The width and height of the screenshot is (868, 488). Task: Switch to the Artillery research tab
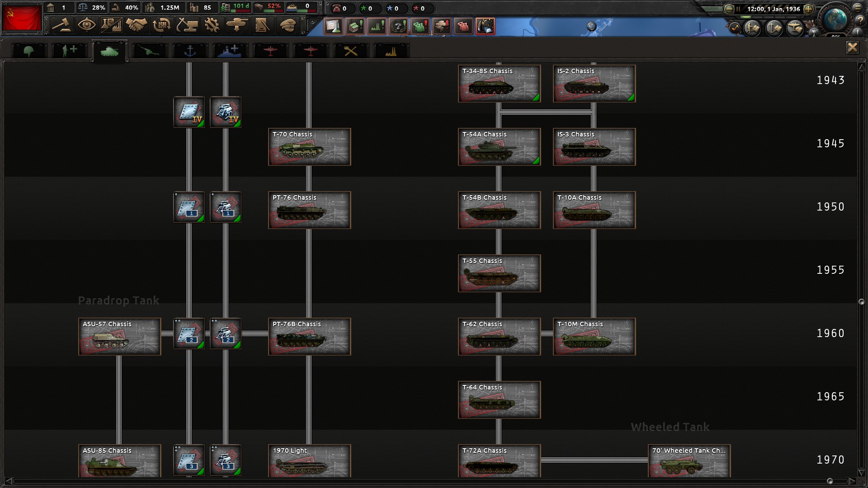click(x=149, y=51)
